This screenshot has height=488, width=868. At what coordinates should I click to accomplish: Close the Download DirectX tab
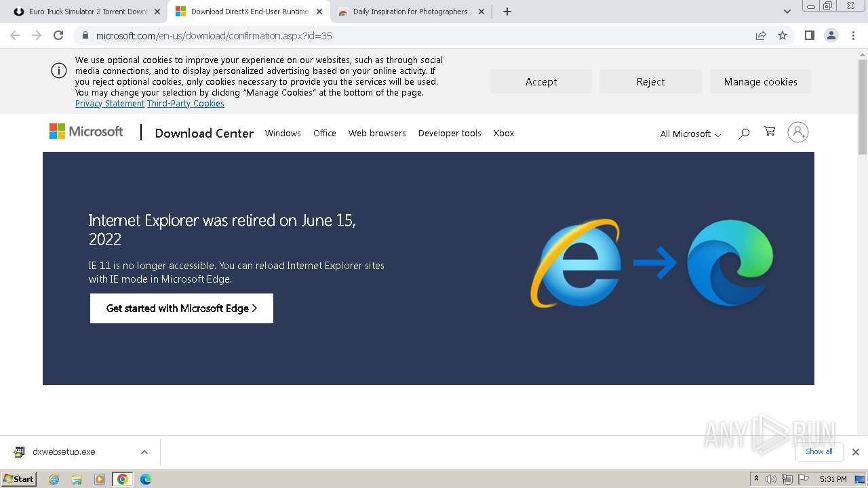(x=319, y=12)
